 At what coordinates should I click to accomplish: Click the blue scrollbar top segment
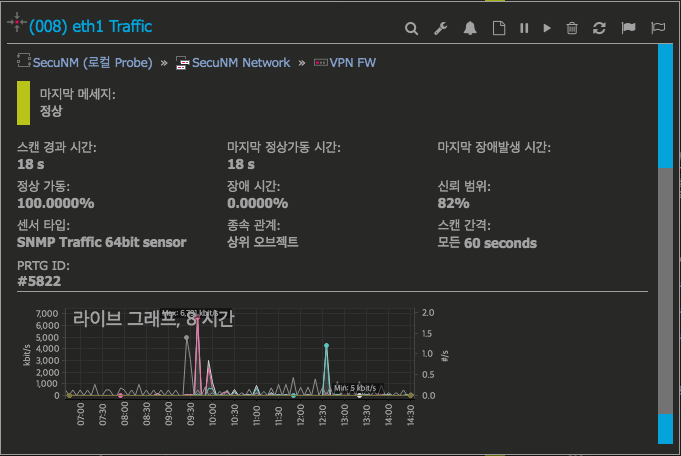pos(665,106)
